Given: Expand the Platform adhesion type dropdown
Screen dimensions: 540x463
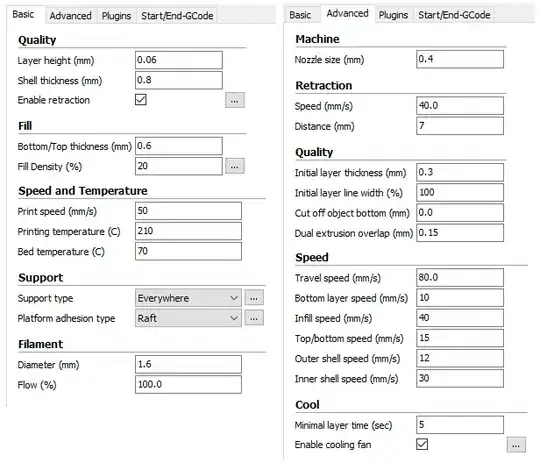Looking at the screenshot, I should pos(188,318).
